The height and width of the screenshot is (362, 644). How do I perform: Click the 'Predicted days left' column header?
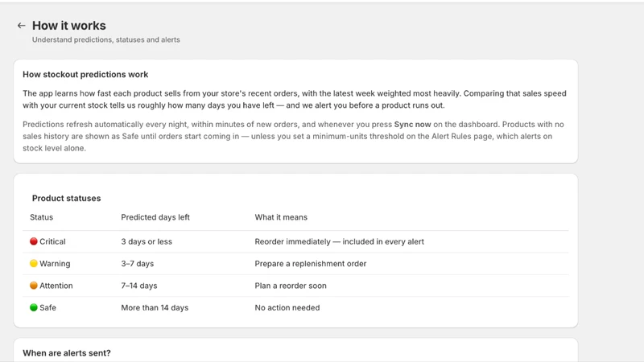155,217
